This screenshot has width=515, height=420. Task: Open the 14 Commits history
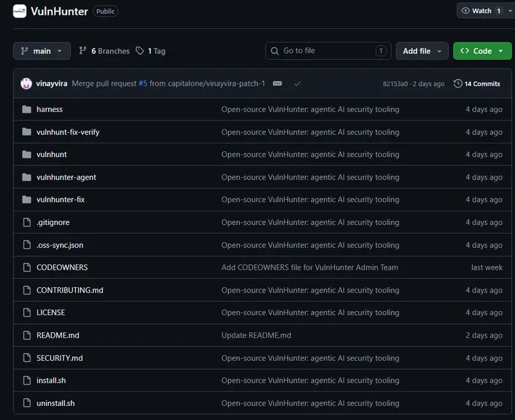(477, 84)
